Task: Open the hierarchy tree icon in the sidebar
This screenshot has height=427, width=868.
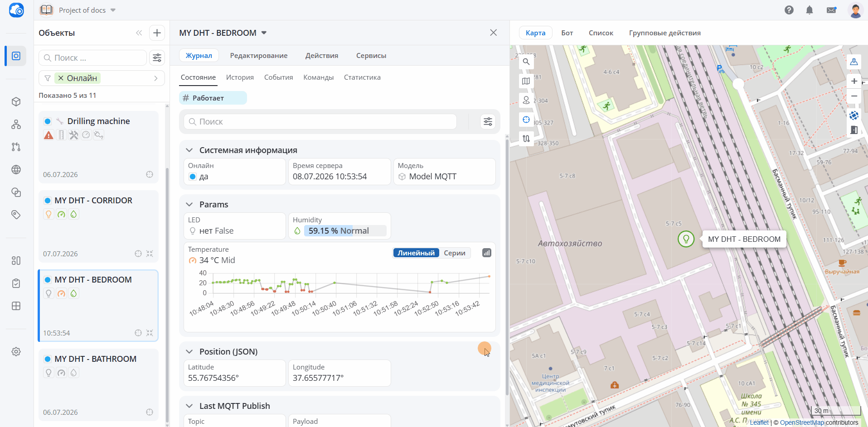Action: (x=16, y=124)
